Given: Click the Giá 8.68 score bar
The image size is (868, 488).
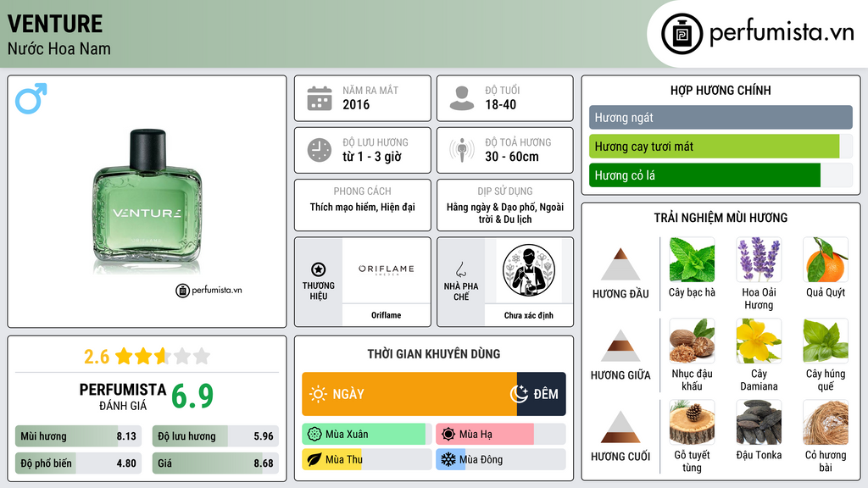Looking at the screenshot, I should (215, 463).
